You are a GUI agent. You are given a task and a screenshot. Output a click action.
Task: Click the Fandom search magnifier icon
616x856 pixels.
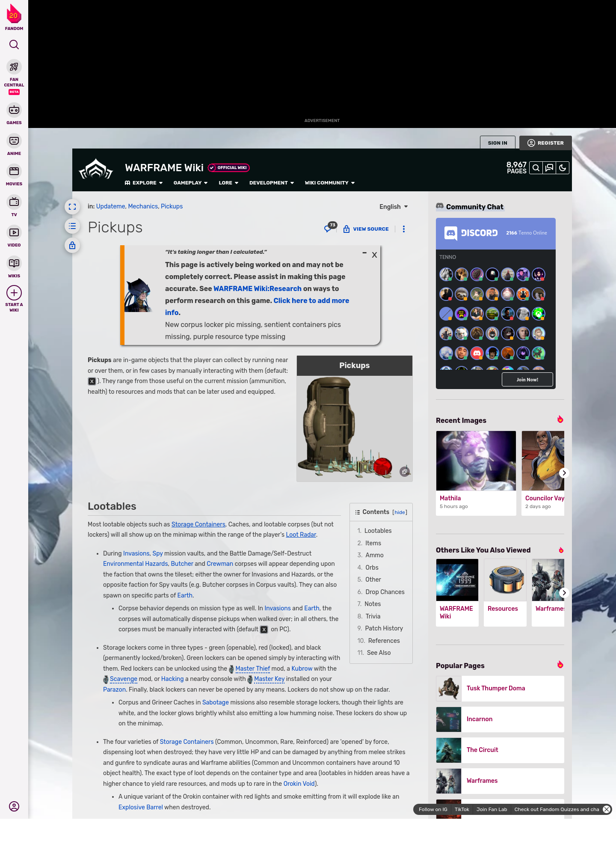14,45
